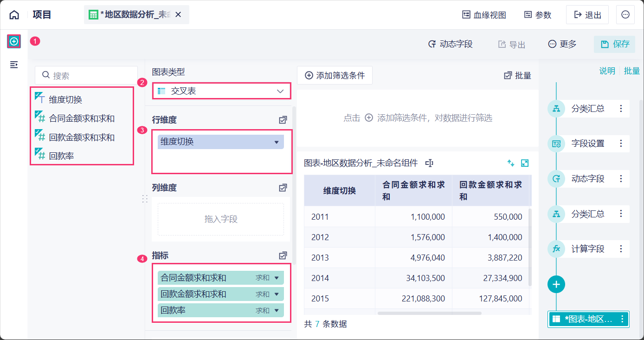Click the teal plus add-step node
644x340 pixels.
pos(556,284)
